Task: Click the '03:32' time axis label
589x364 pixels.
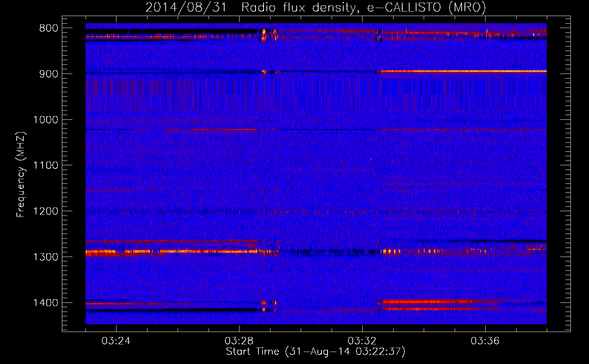Action: tap(362, 341)
